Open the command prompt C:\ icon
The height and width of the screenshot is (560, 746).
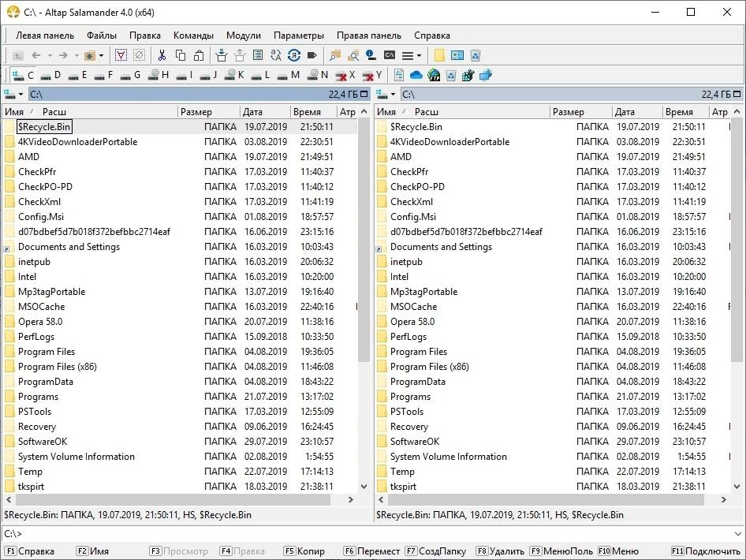pyautogui.click(x=390, y=56)
